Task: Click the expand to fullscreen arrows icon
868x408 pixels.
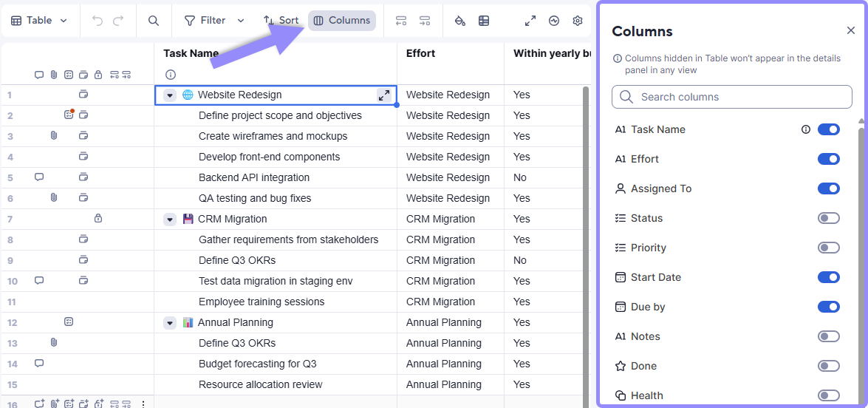Action: point(530,21)
